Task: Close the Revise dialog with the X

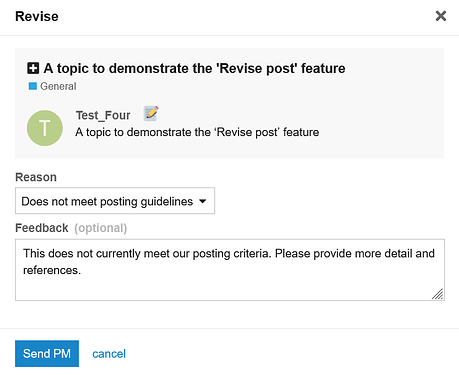Action: [x=441, y=16]
